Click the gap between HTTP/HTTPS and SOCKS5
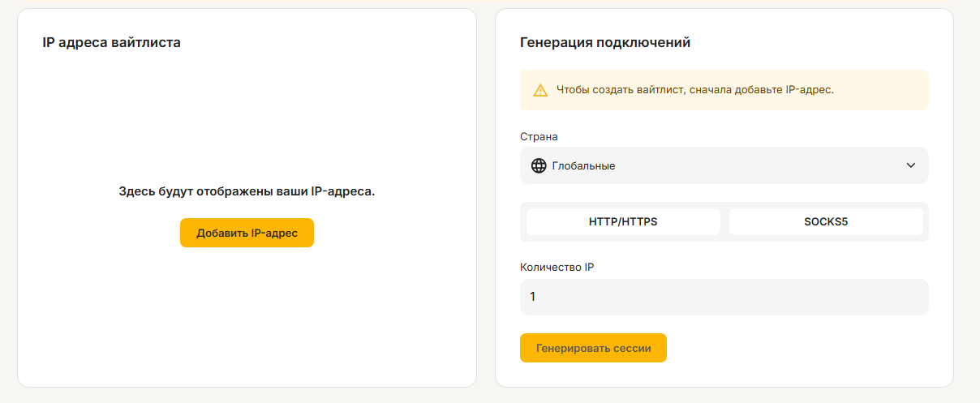The width and height of the screenshot is (980, 403). click(724, 221)
